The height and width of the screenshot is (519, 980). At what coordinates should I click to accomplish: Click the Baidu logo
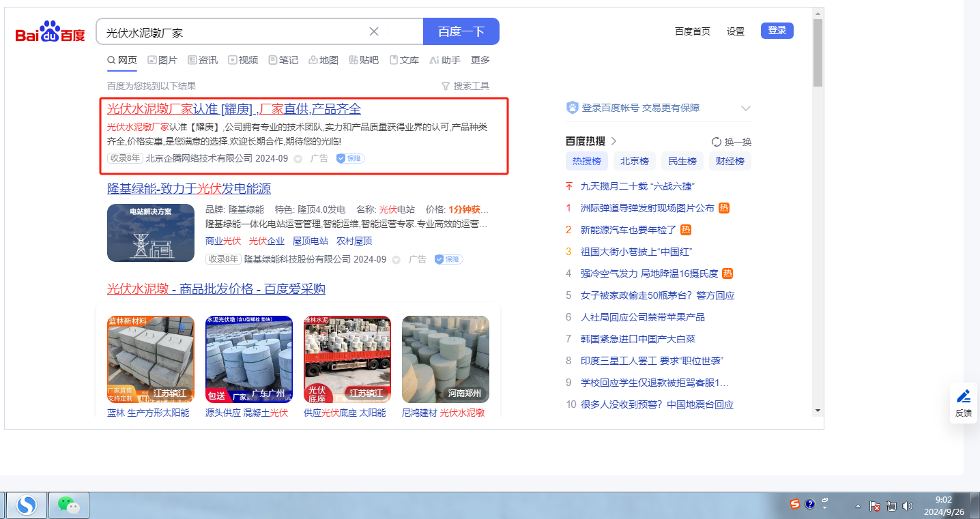coord(51,31)
